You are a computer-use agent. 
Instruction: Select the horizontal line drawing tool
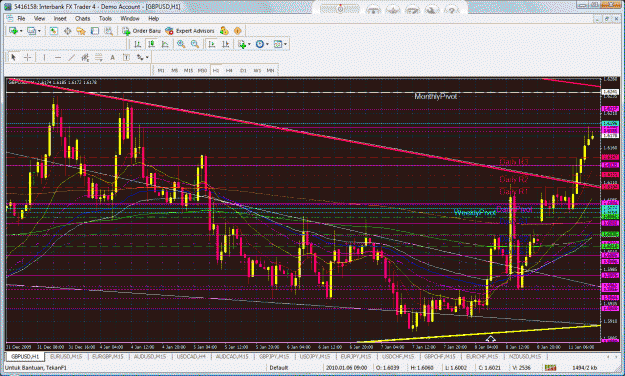tap(58, 58)
